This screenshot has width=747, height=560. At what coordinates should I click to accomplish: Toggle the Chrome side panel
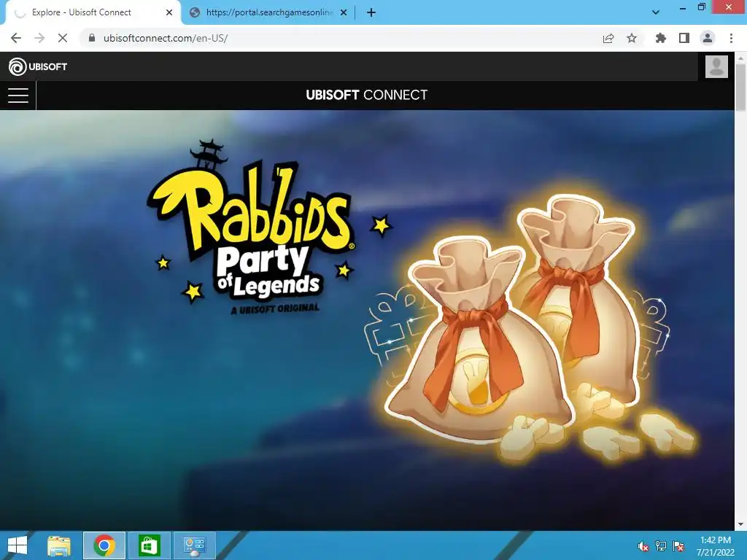tap(684, 38)
